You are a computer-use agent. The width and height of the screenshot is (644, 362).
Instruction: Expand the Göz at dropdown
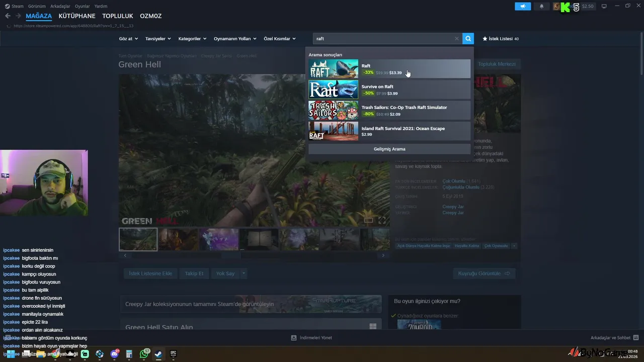[128, 39]
